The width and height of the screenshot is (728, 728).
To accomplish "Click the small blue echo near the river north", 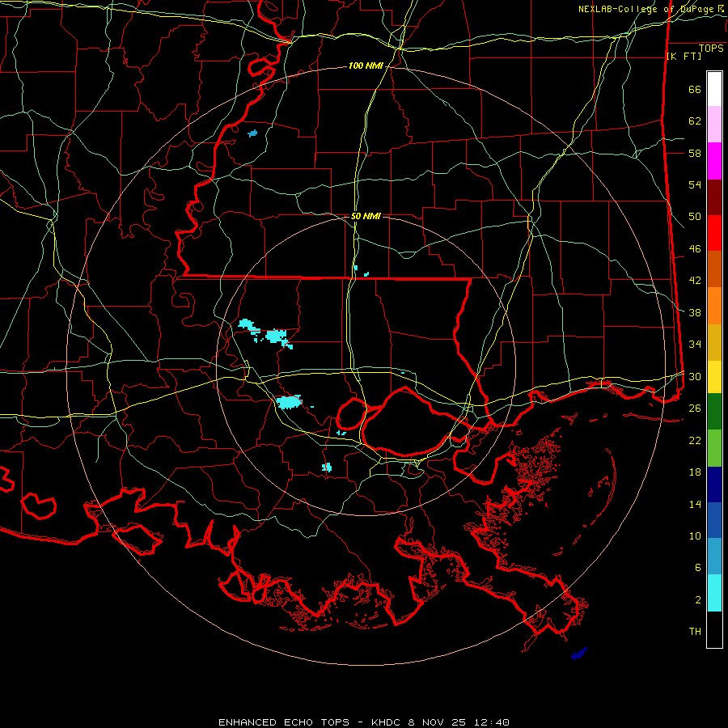I will click(x=252, y=133).
